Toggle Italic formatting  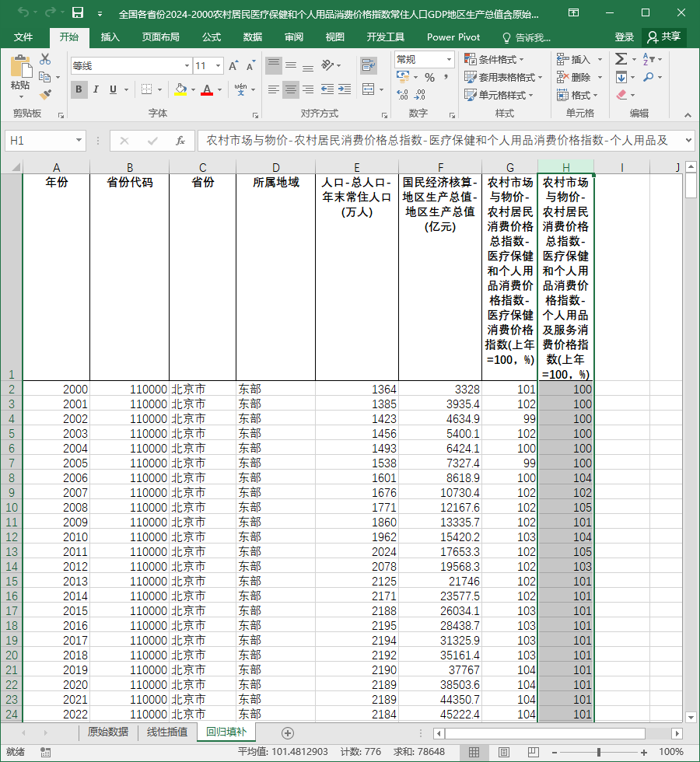pyautogui.click(x=96, y=89)
